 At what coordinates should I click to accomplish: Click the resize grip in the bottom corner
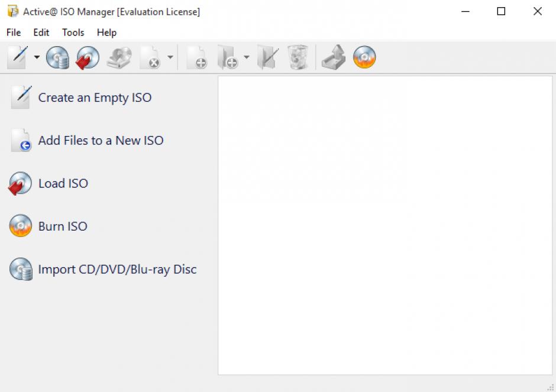pyautogui.click(x=551, y=387)
